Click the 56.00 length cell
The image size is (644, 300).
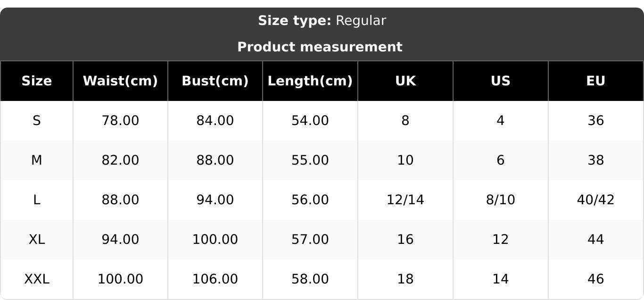click(310, 200)
